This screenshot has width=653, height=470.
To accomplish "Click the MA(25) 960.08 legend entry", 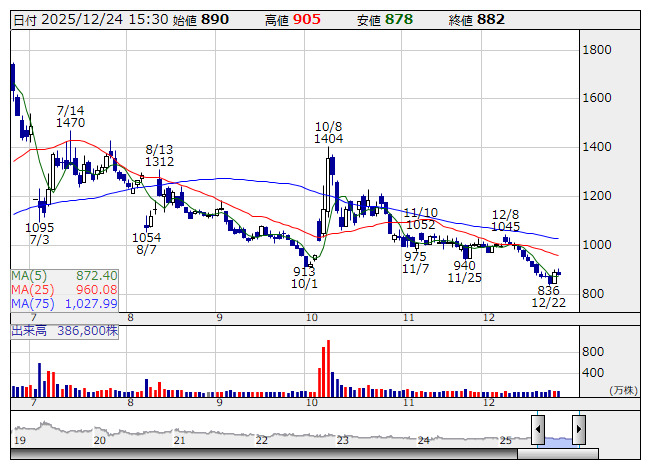I will point(65,289).
